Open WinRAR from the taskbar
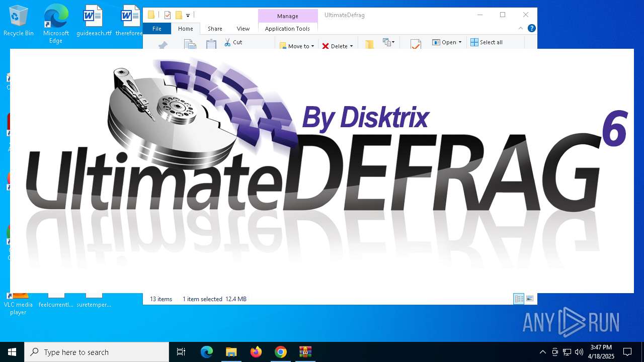The width and height of the screenshot is (644, 362). tap(305, 352)
